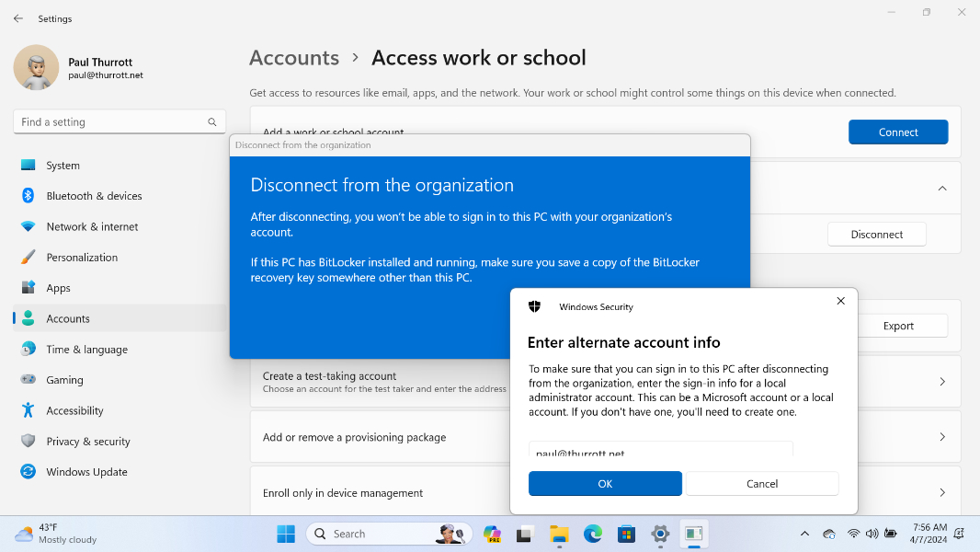The width and height of the screenshot is (980, 552).
Task: Open Accessibility settings
Action: [x=74, y=411]
